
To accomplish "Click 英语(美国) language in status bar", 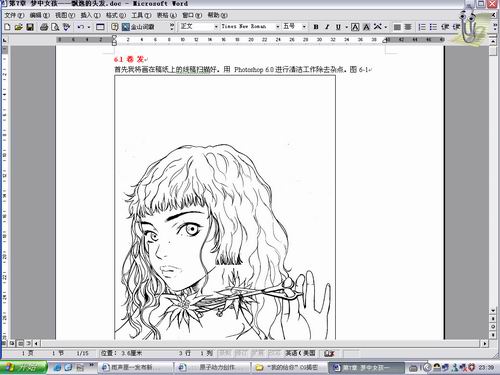I will pyautogui.click(x=300, y=353).
